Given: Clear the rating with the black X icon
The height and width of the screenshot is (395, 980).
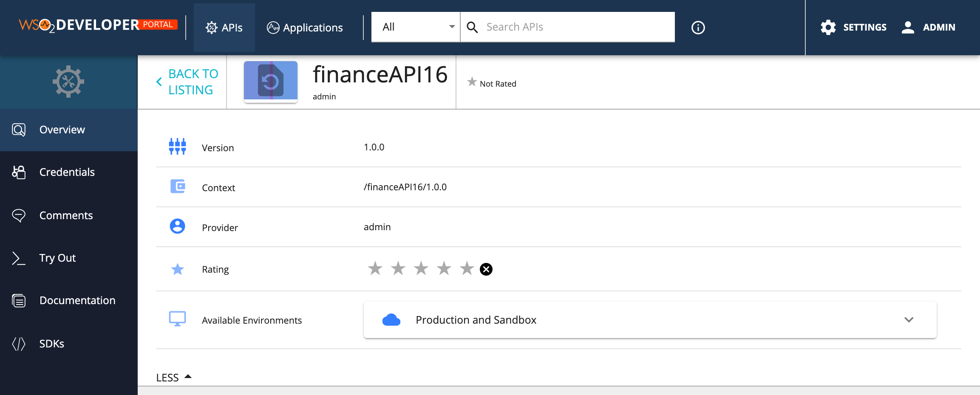Looking at the screenshot, I should point(486,269).
